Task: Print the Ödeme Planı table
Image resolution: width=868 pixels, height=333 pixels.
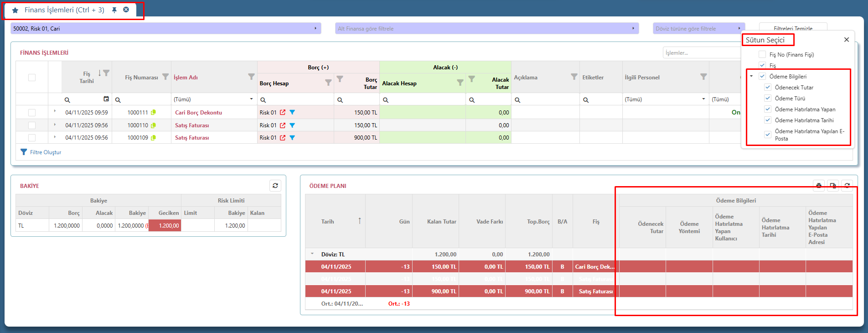Action: pos(819,185)
